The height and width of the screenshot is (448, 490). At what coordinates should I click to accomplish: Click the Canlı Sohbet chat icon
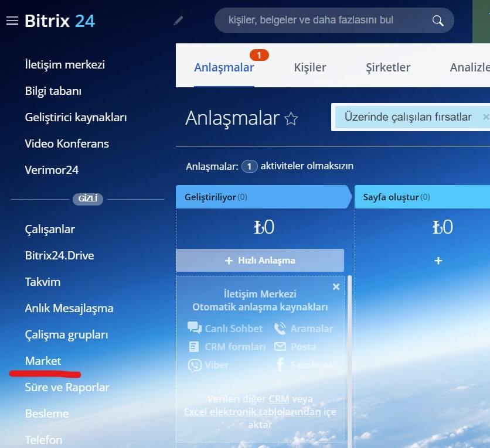pos(195,328)
